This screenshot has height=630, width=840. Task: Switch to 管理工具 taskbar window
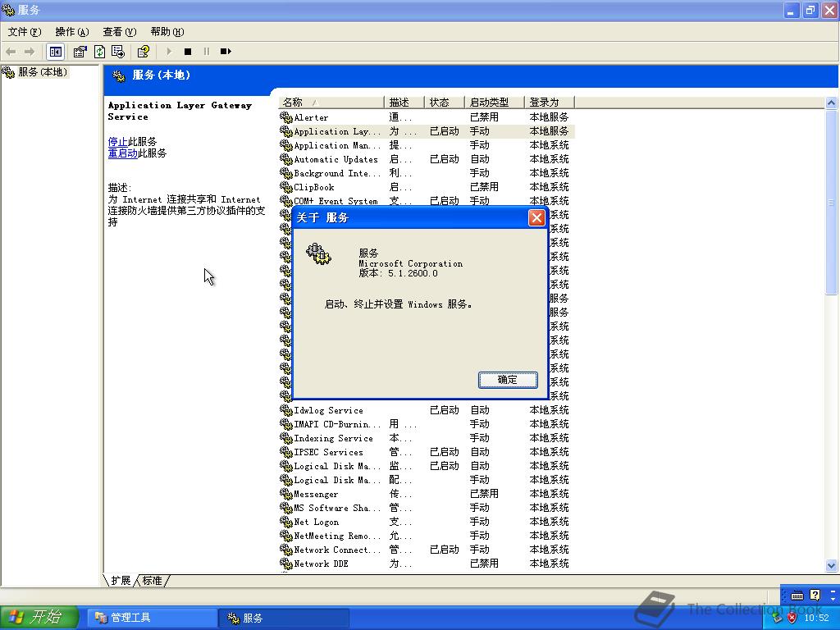153,618
